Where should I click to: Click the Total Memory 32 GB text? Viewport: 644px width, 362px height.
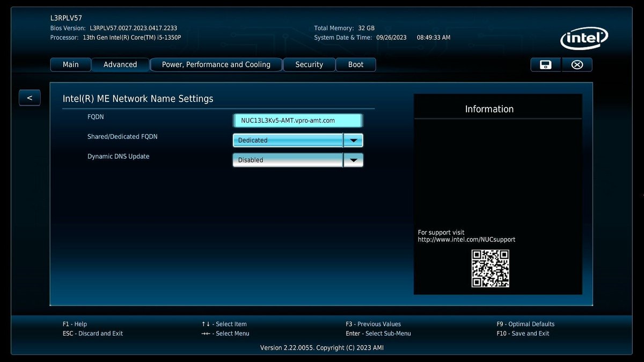[x=345, y=28]
